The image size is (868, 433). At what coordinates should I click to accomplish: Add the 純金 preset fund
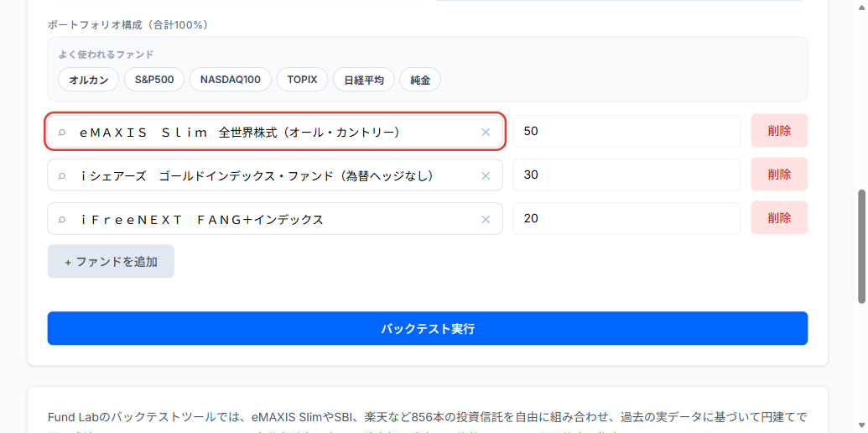(420, 80)
